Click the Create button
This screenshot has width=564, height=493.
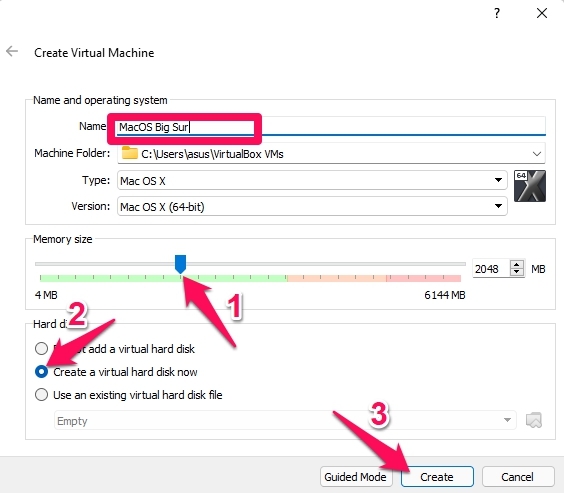[437, 477]
